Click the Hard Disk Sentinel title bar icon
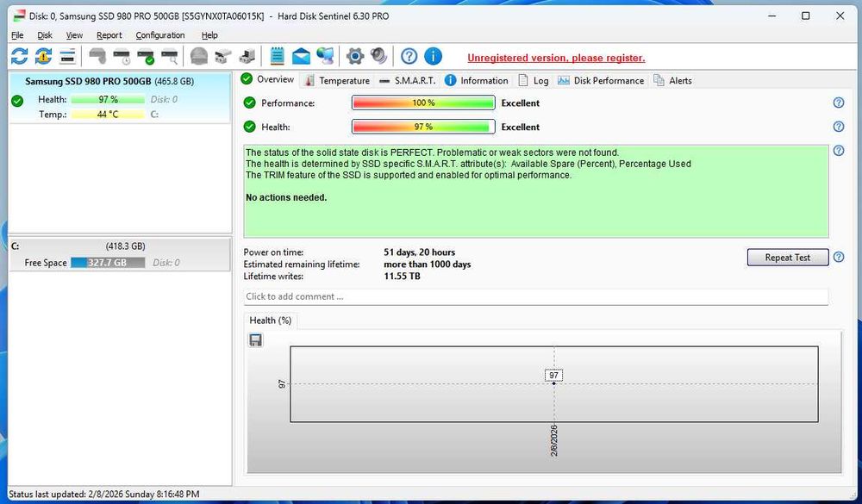 point(20,16)
